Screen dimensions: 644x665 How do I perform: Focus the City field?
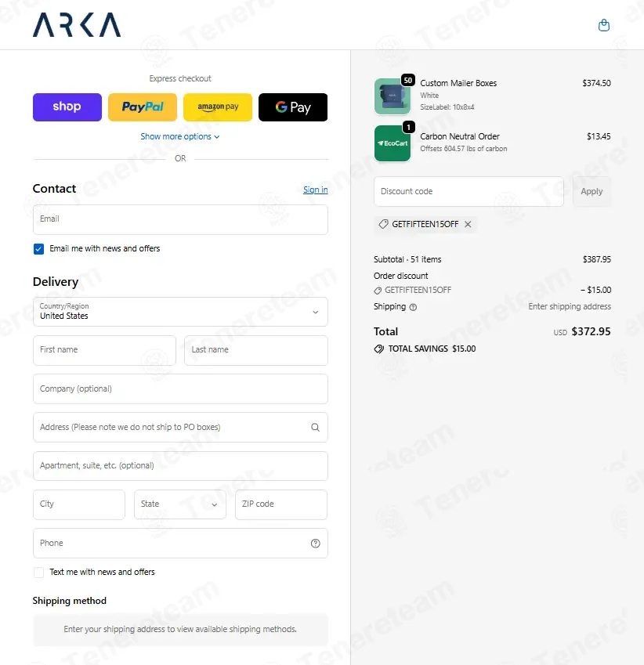(x=79, y=504)
